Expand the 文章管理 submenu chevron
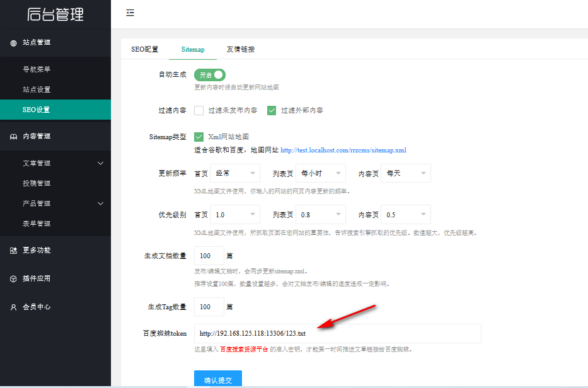 click(x=100, y=163)
